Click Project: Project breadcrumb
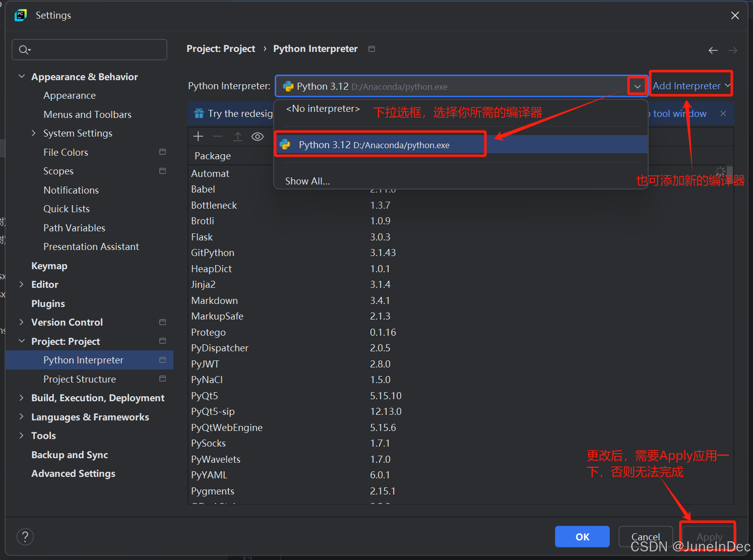 pyautogui.click(x=221, y=49)
